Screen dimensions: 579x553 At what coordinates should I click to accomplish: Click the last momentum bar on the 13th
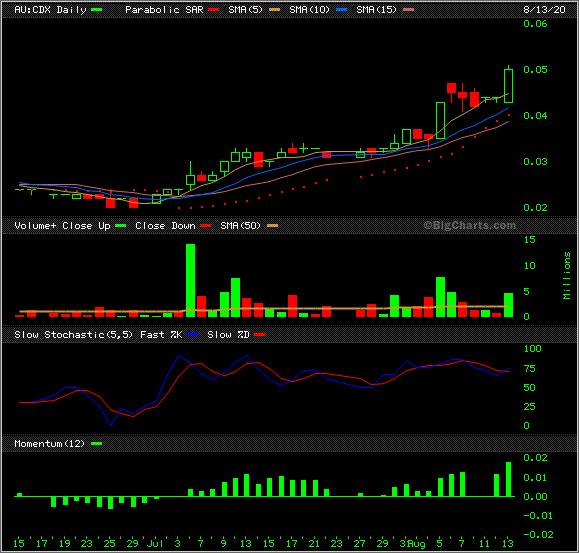coord(508,479)
